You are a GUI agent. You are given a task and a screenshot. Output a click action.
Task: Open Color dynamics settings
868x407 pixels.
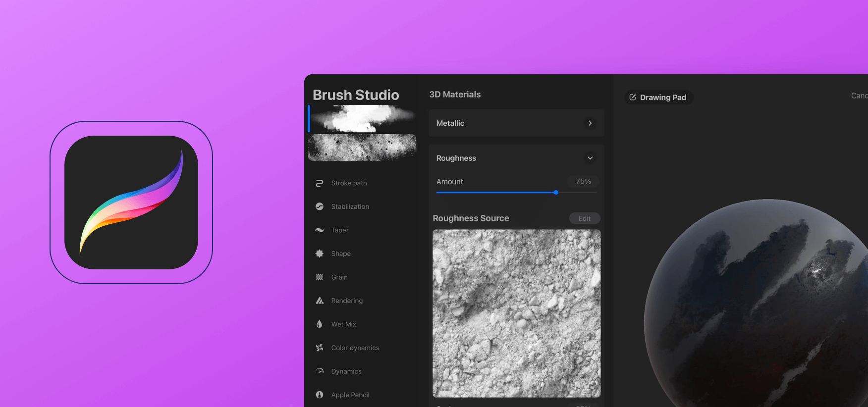pos(355,348)
